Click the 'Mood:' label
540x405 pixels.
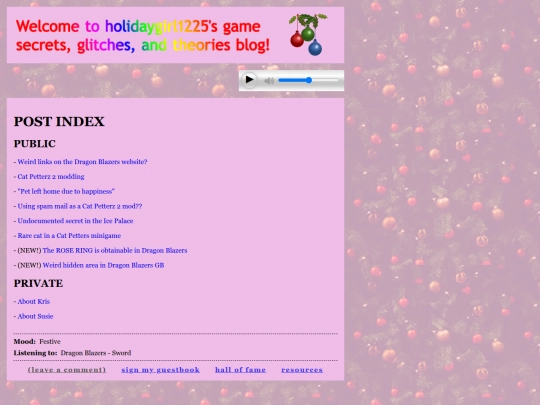(24, 342)
